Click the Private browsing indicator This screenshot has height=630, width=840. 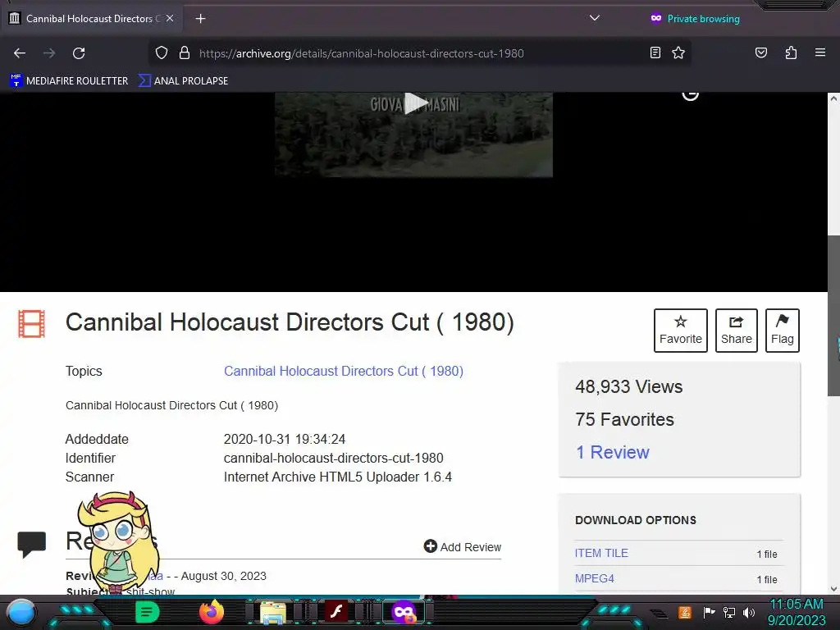click(x=695, y=19)
